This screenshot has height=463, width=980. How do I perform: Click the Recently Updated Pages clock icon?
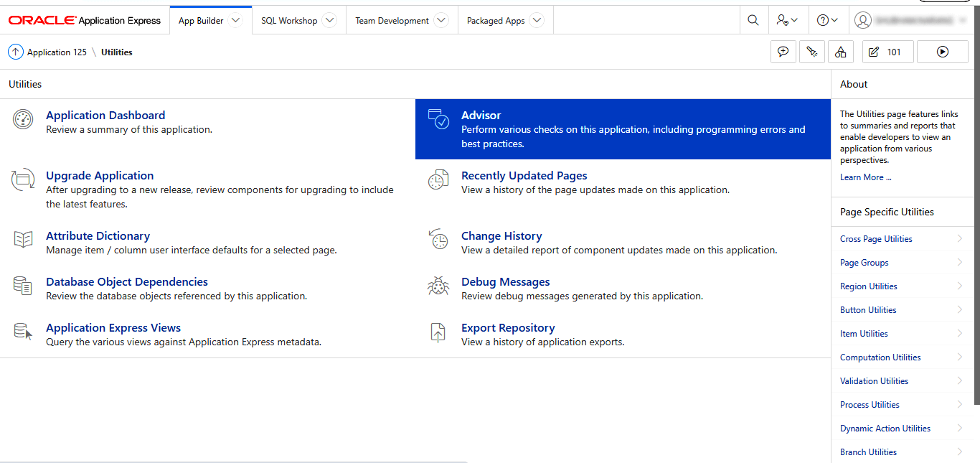pyautogui.click(x=438, y=180)
